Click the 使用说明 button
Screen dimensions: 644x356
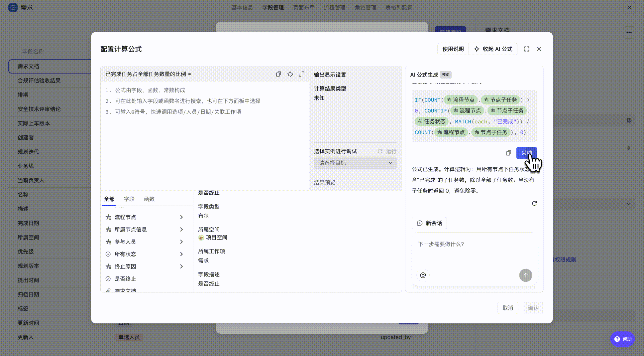point(453,49)
